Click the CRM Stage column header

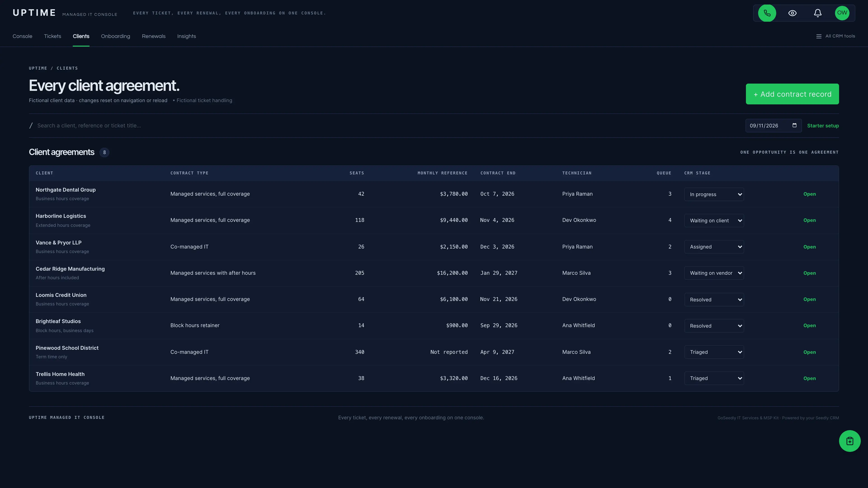pos(697,173)
